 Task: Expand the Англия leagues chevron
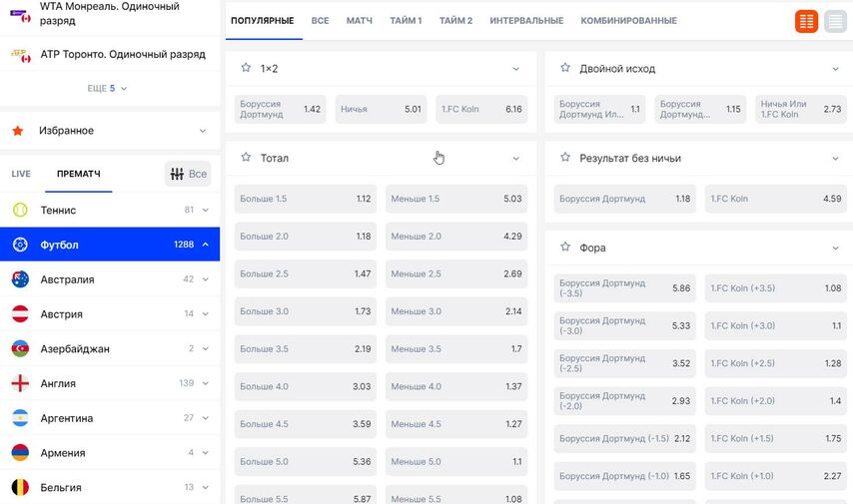206,383
